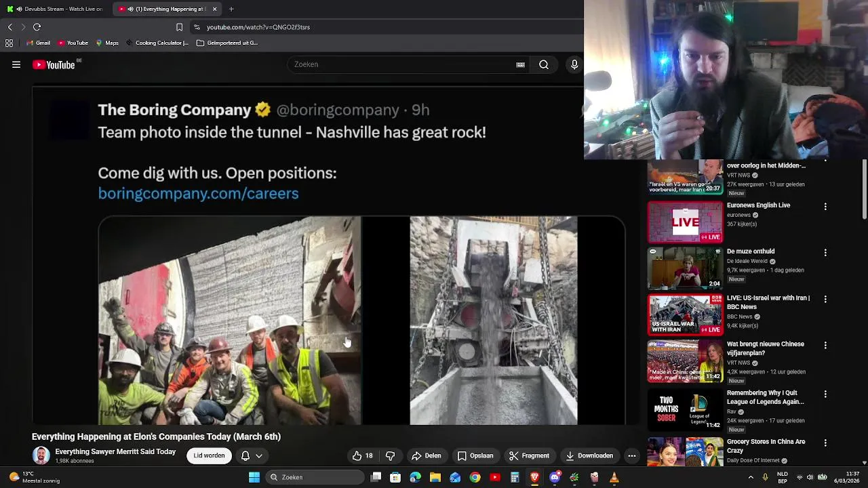Open VLC media player from taskbar

coord(614,477)
